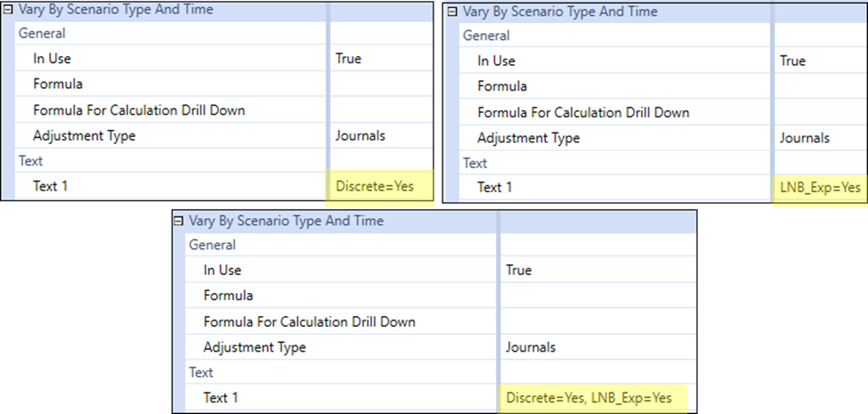Click the Text 1 field showing only LNB_Exp=Yes
This screenshot has height=414, width=868.
819,187
